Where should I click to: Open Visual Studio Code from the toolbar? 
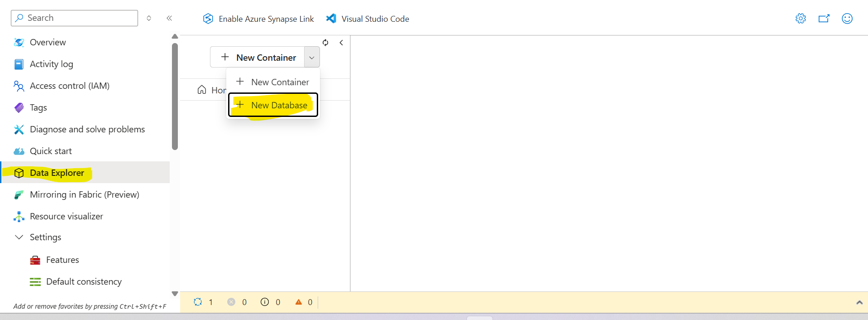[367, 19]
